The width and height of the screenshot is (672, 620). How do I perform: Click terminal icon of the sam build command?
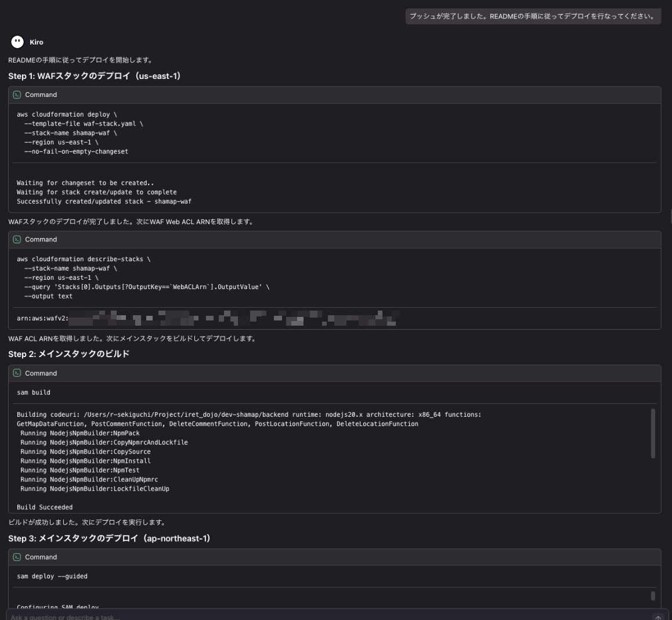17,373
